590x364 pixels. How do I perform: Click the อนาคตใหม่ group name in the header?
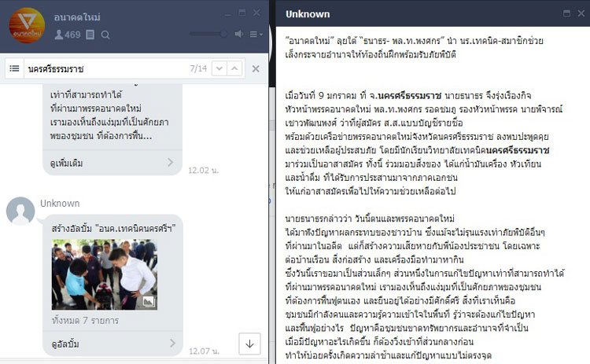[77, 17]
